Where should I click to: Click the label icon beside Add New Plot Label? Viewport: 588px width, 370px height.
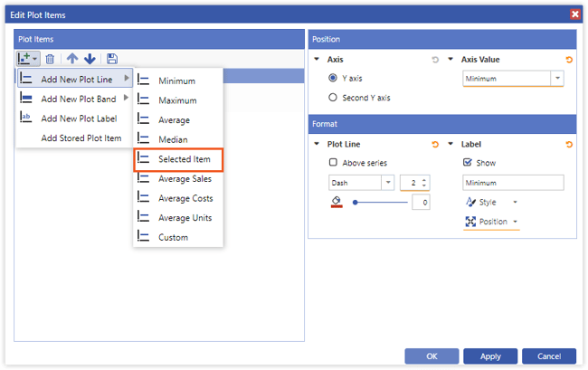coord(26,118)
